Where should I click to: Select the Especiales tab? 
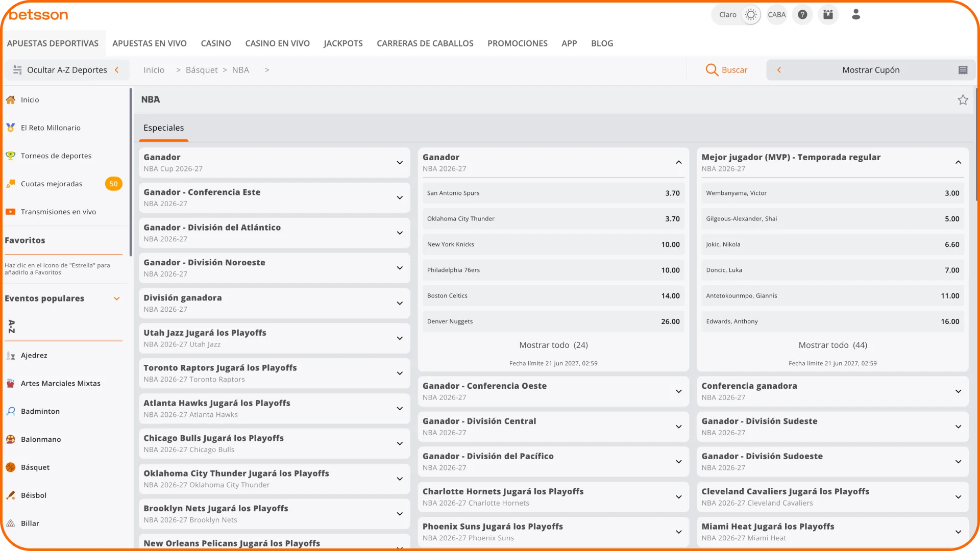(x=163, y=128)
